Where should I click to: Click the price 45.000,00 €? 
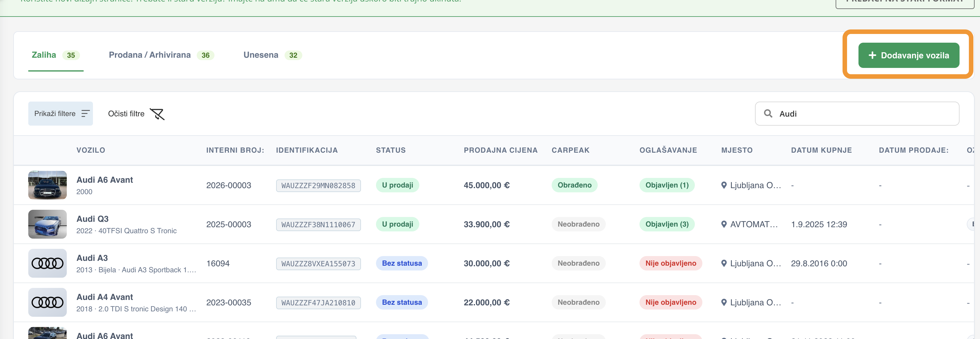(x=487, y=185)
